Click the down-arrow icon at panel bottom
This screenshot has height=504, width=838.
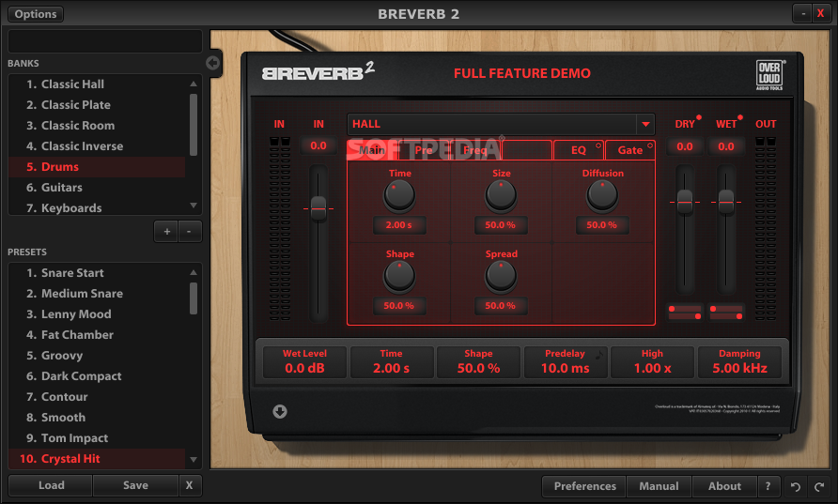(x=280, y=411)
